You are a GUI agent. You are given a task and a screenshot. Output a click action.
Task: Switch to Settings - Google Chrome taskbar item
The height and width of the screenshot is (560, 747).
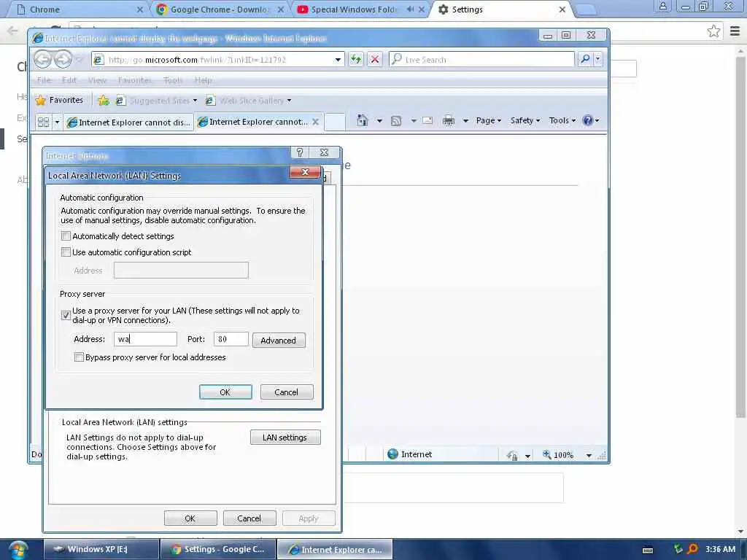(x=218, y=549)
